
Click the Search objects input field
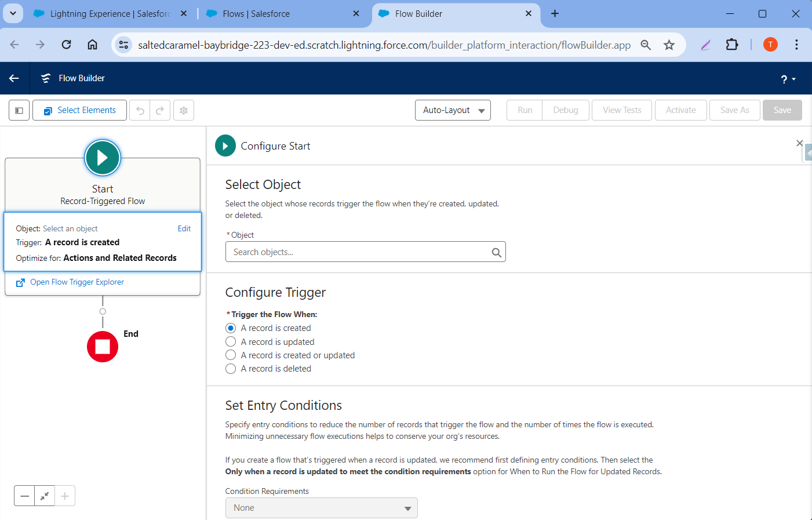[365, 252]
